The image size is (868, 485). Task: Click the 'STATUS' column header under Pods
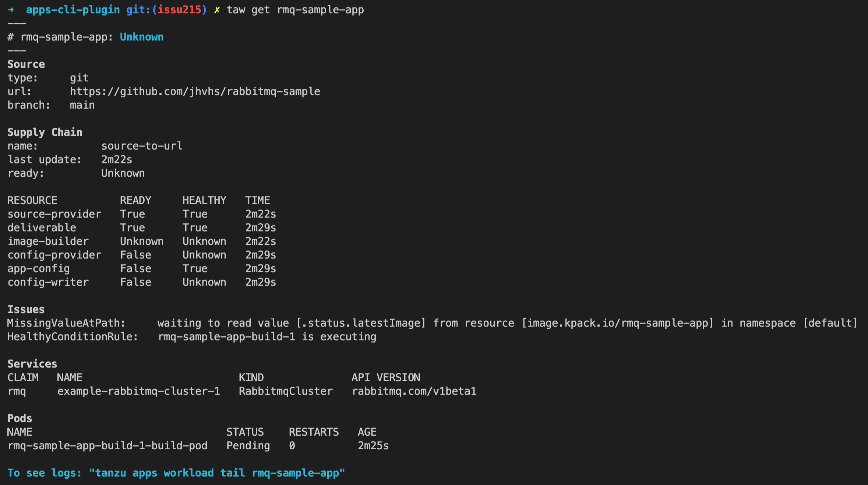point(245,432)
